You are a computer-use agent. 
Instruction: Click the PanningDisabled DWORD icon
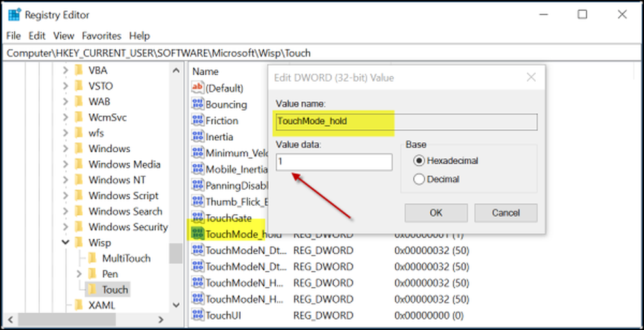[x=198, y=185]
